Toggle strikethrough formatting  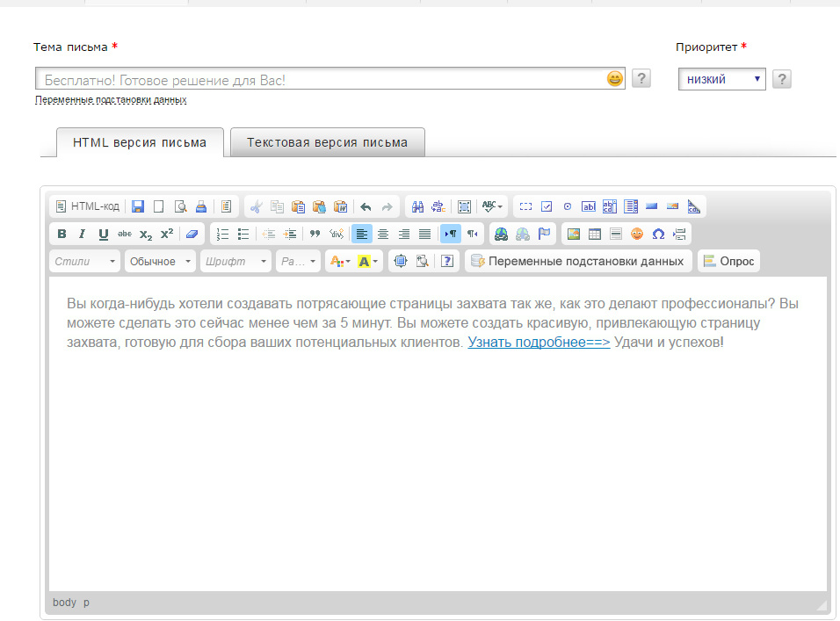[x=124, y=234]
